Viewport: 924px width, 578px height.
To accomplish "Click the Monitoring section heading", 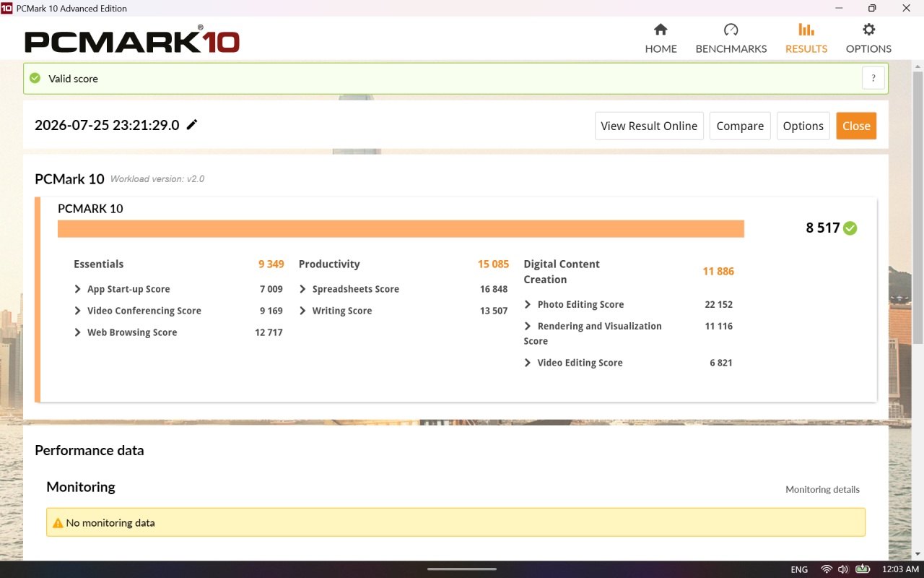I will tap(81, 487).
